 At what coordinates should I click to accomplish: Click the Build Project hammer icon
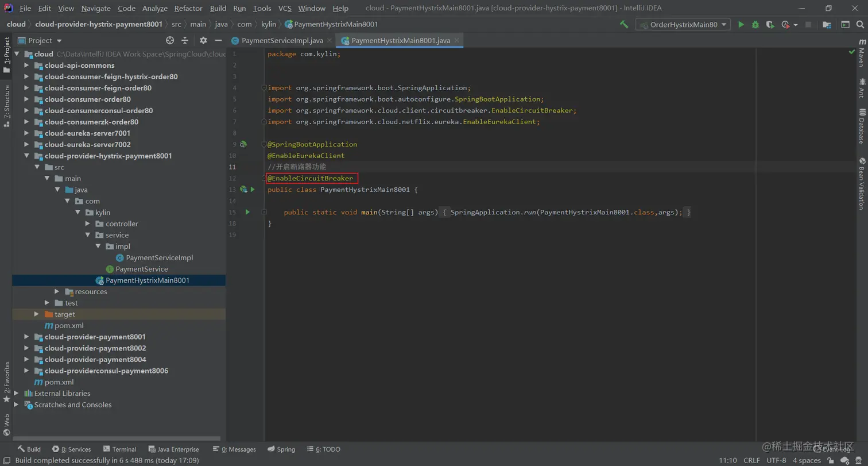point(624,25)
